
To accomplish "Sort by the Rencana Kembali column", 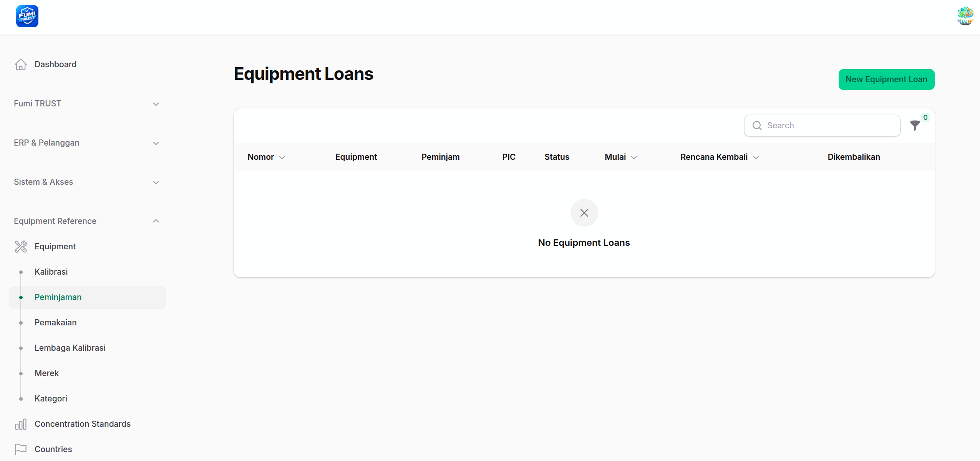I will click(x=720, y=157).
